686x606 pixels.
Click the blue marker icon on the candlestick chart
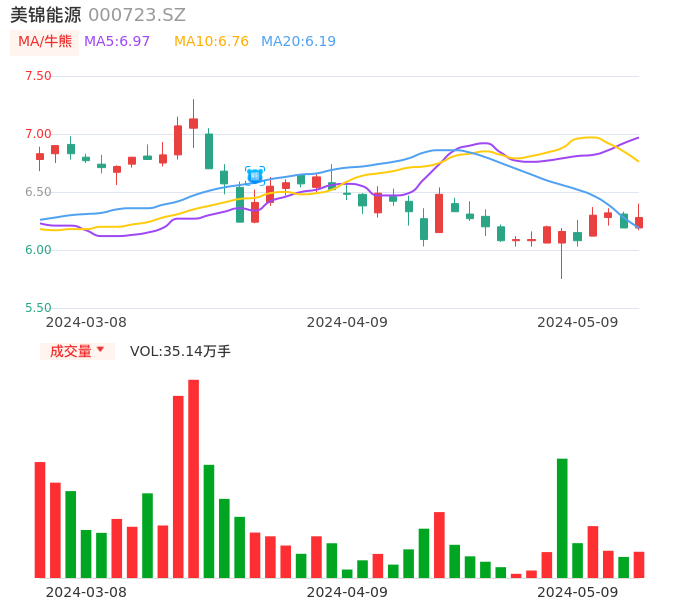pyautogui.click(x=255, y=175)
